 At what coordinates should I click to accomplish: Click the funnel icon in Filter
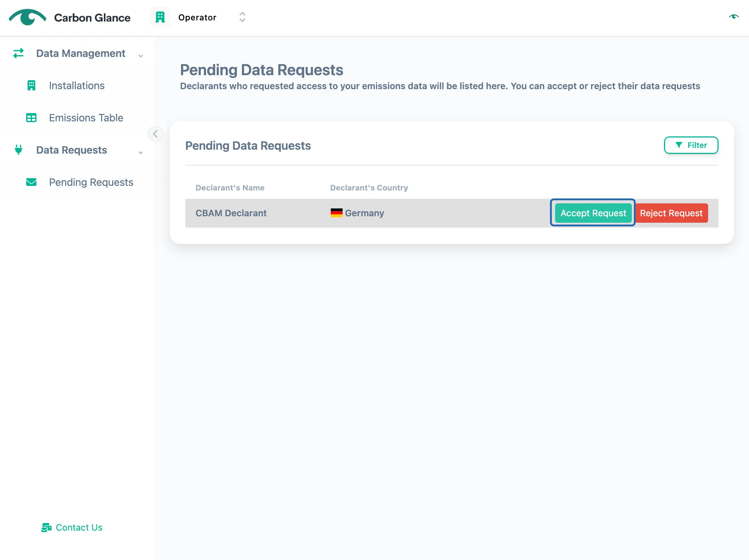pos(679,145)
